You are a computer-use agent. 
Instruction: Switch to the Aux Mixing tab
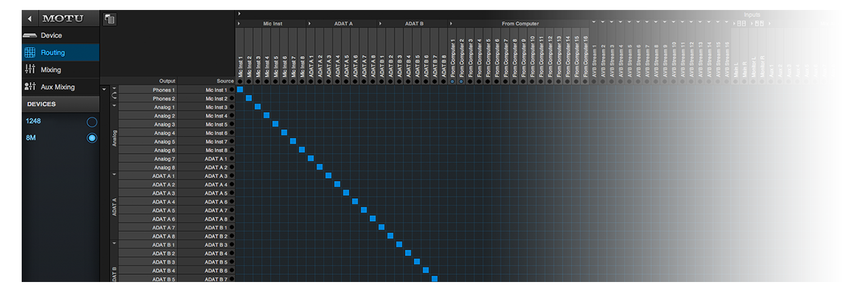click(57, 87)
